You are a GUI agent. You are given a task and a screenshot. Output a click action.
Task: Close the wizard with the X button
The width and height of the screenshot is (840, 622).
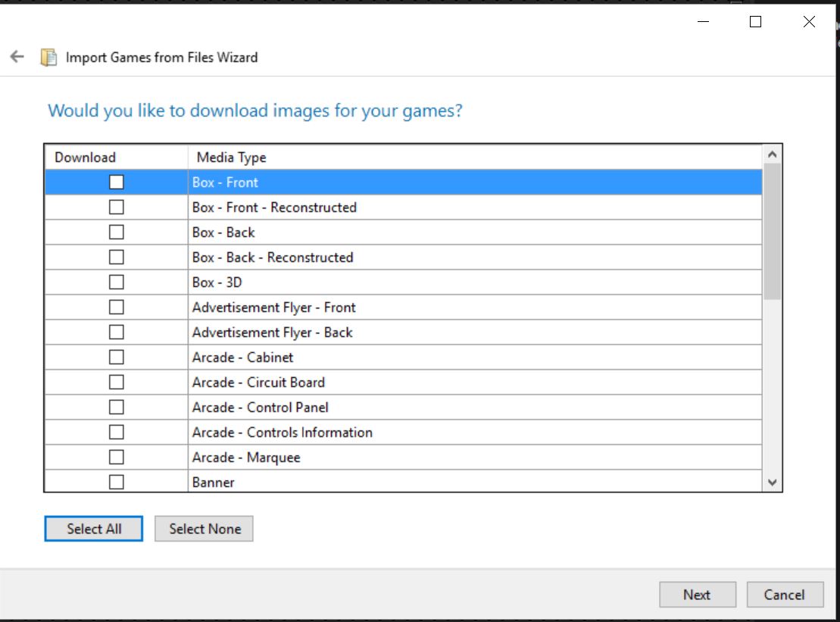click(809, 22)
